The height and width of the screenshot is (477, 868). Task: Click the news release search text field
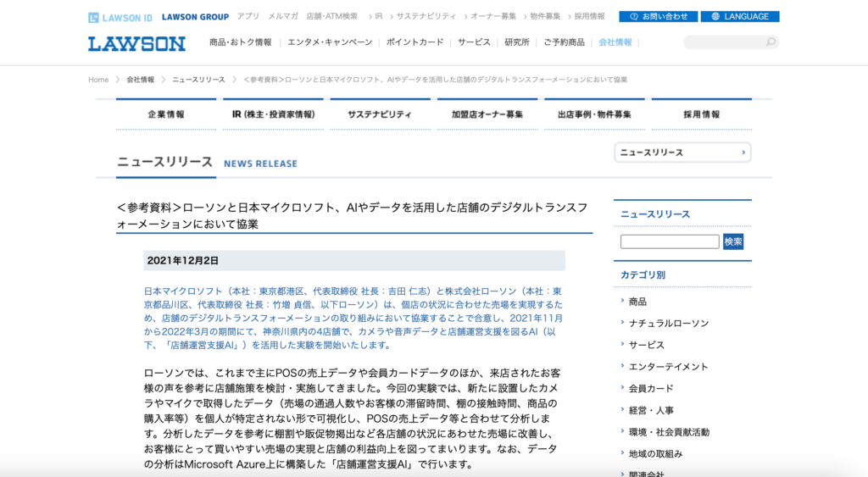[670, 241]
